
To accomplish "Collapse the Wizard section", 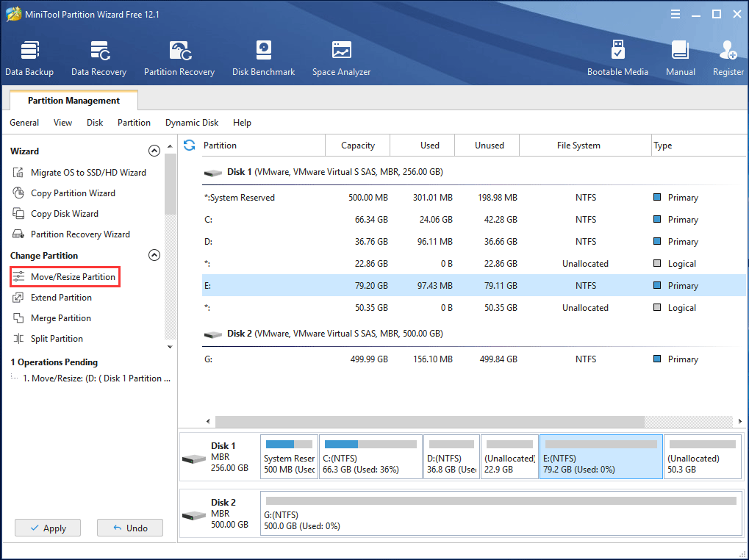I will click(154, 151).
